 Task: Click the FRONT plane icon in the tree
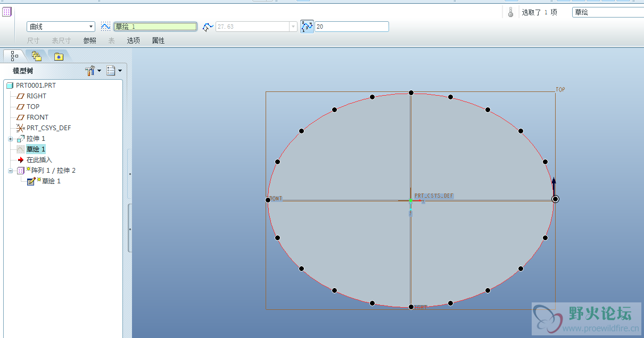21,117
